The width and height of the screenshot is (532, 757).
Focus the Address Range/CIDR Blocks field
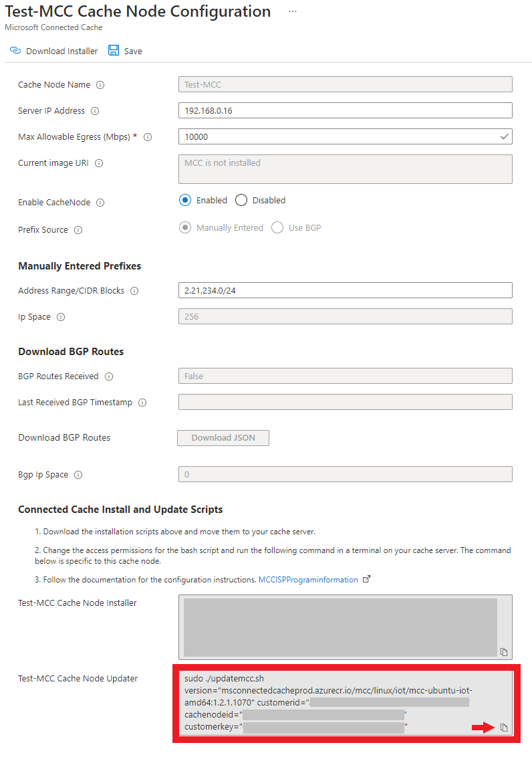click(x=345, y=290)
